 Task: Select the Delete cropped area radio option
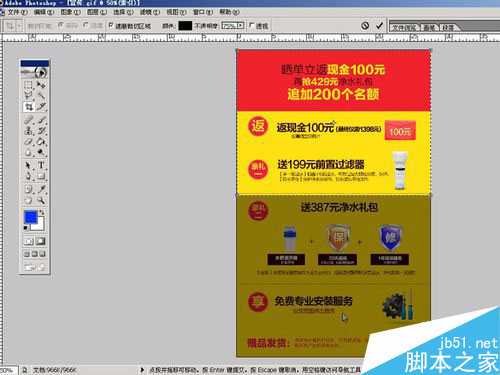61,25
